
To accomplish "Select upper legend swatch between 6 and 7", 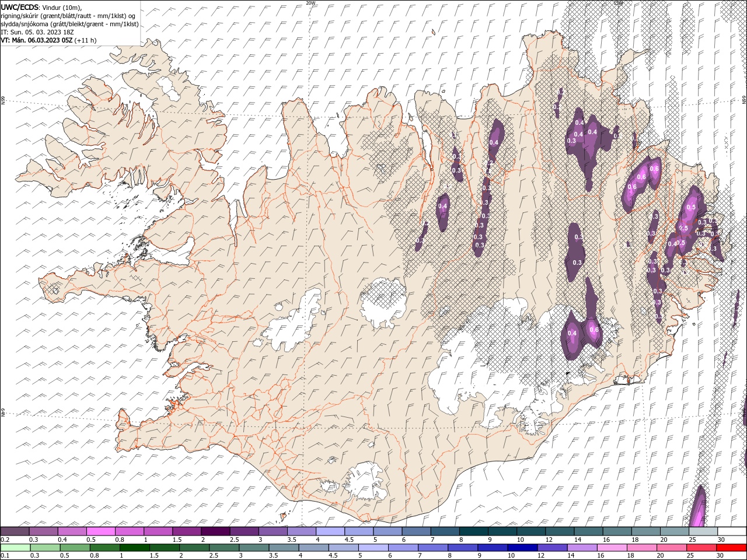I will [417, 531].
